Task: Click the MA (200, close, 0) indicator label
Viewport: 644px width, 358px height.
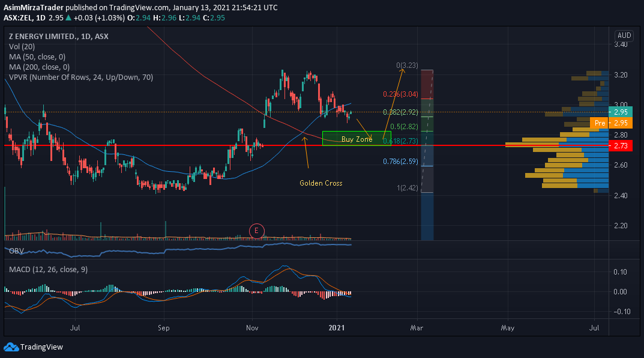Action: 40,67
